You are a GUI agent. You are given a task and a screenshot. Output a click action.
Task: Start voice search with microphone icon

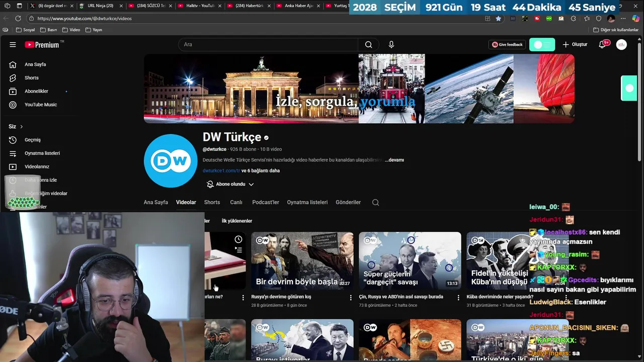click(391, 45)
